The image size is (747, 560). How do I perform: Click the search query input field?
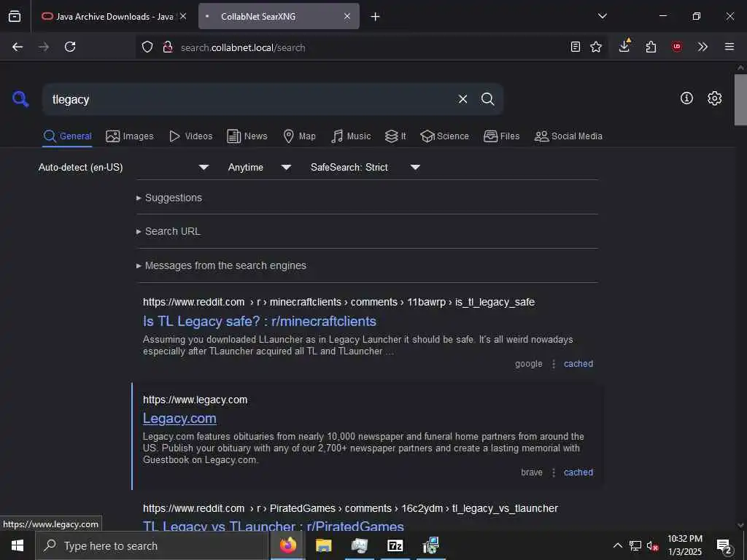pyautogui.click(x=250, y=99)
